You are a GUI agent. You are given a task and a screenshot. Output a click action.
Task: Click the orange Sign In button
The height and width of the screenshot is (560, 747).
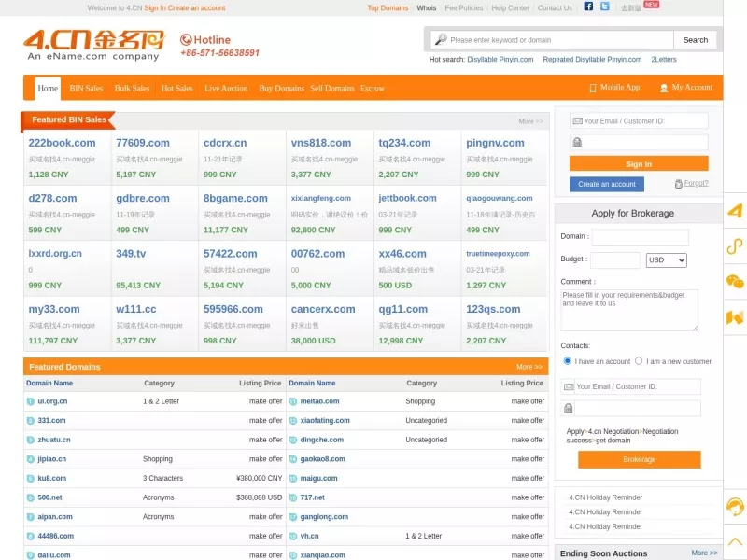tap(639, 164)
